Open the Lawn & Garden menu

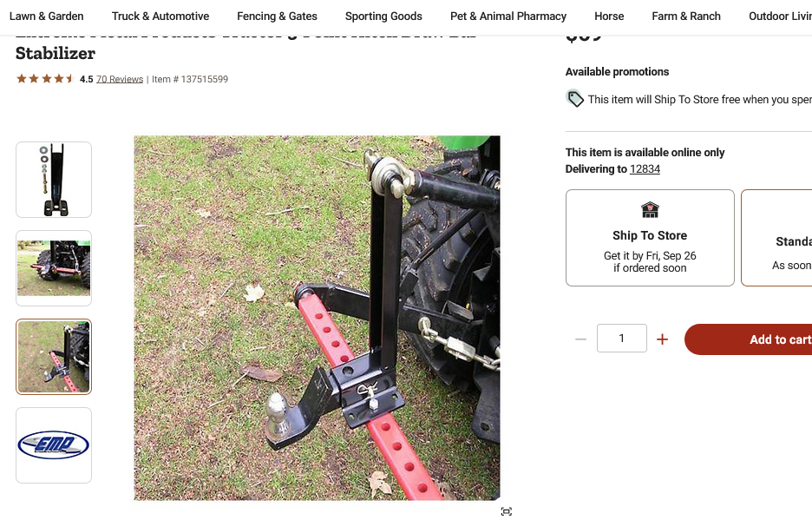[x=47, y=16]
